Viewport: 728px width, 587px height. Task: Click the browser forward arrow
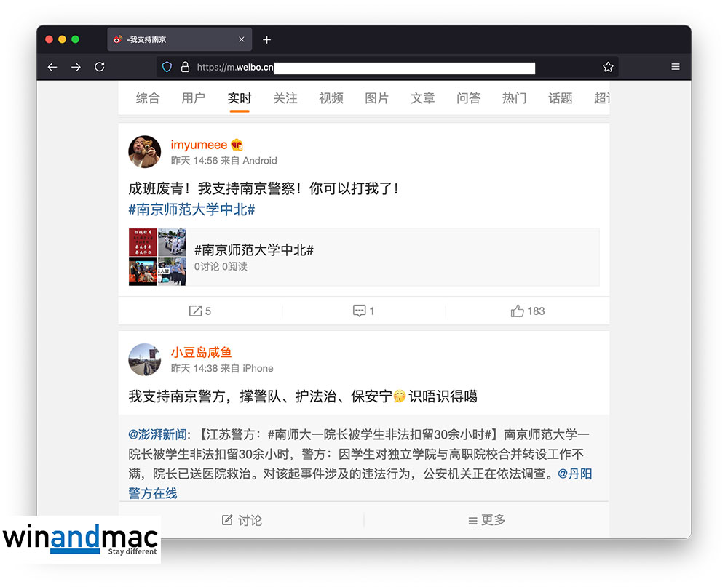76,67
